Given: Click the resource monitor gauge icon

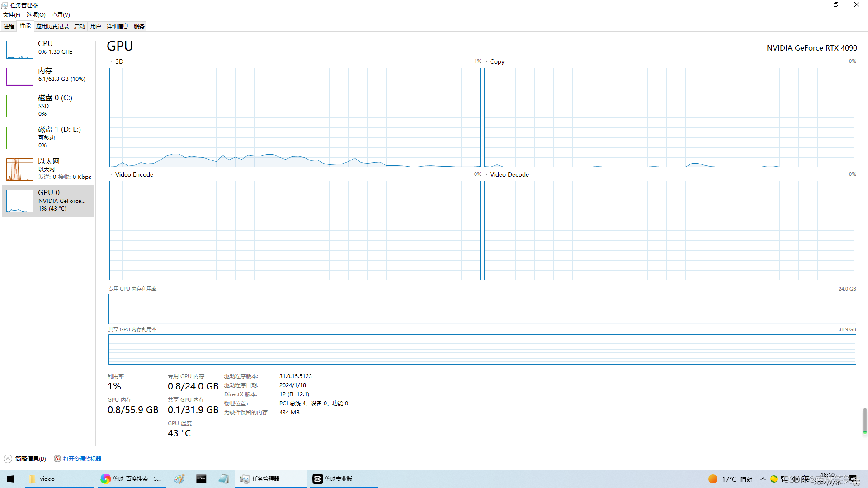Looking at the screenshot, I should 57,459.
